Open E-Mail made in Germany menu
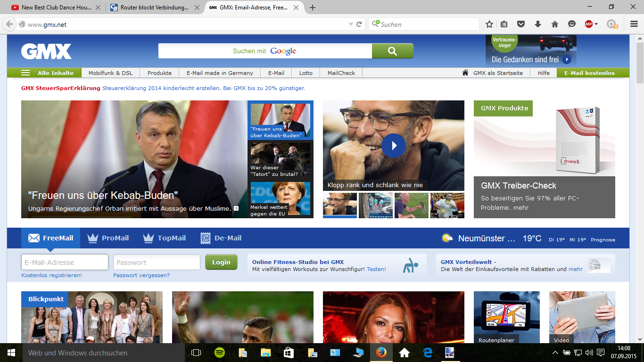Viewport: 644px width, 362px height. pyautogui.click(x=220, y=73)
